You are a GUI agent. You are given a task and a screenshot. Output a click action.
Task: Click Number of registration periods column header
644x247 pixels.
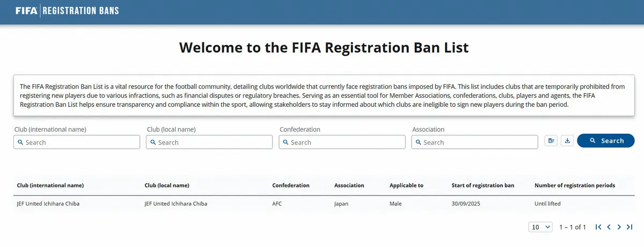[x=575, y=185]
